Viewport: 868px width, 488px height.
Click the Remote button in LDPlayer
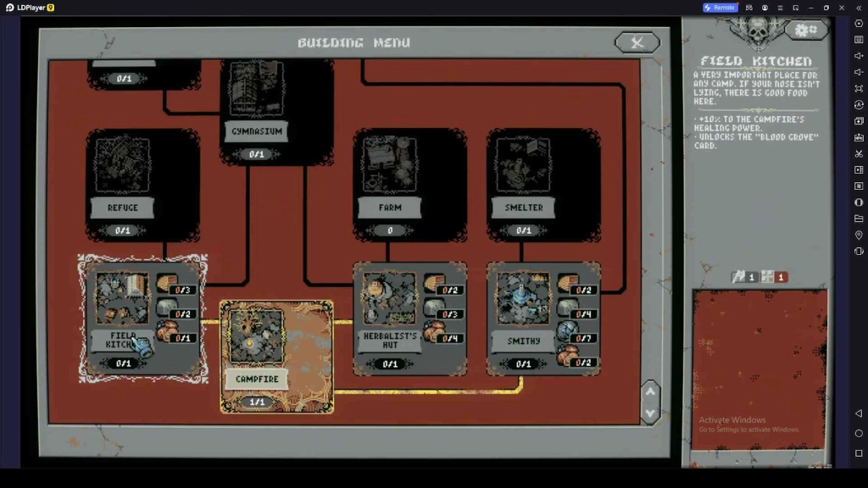721,8
